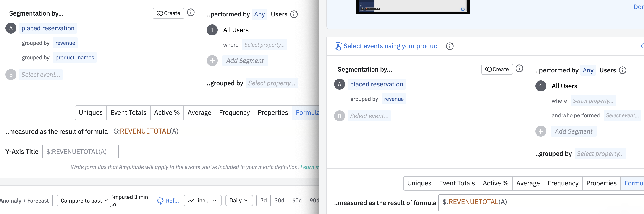This screenshot has width=644, height=214.
Task: Select the 7d date range
Action: [264, 201]
